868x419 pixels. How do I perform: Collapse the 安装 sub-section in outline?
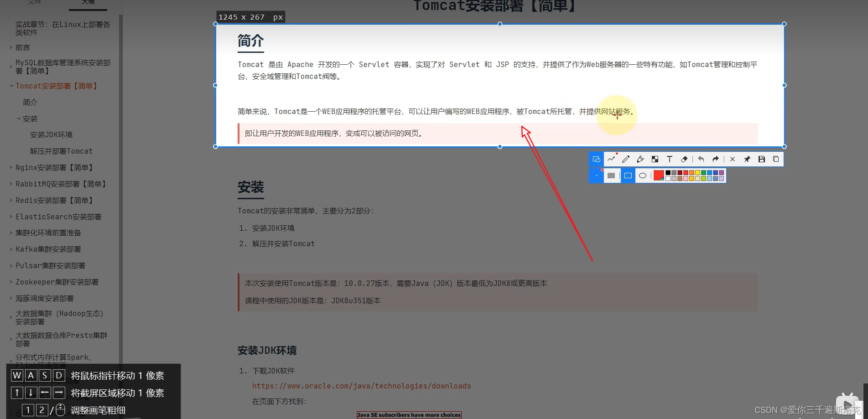point(19,119)
